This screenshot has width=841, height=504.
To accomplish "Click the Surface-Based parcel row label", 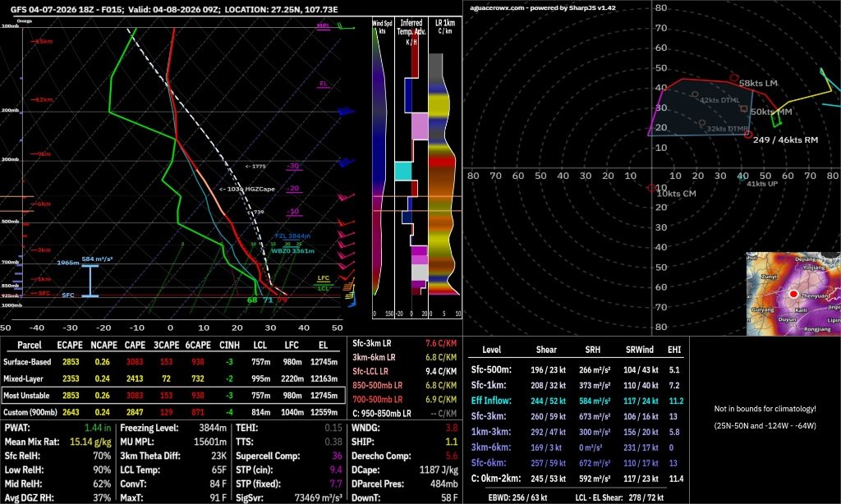I will point(27,362).
